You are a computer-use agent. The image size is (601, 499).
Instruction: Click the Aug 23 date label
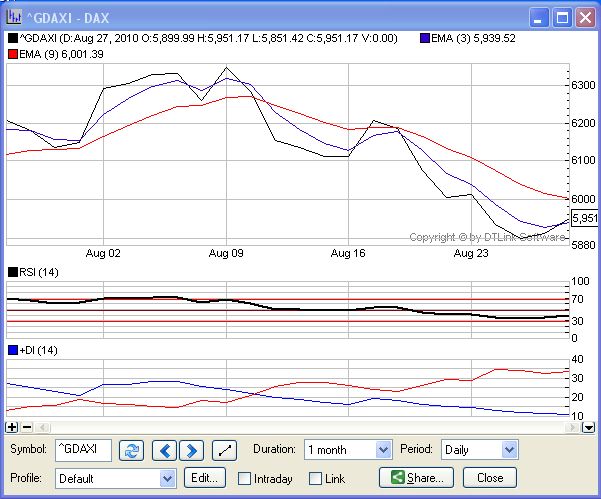point(471,253)
